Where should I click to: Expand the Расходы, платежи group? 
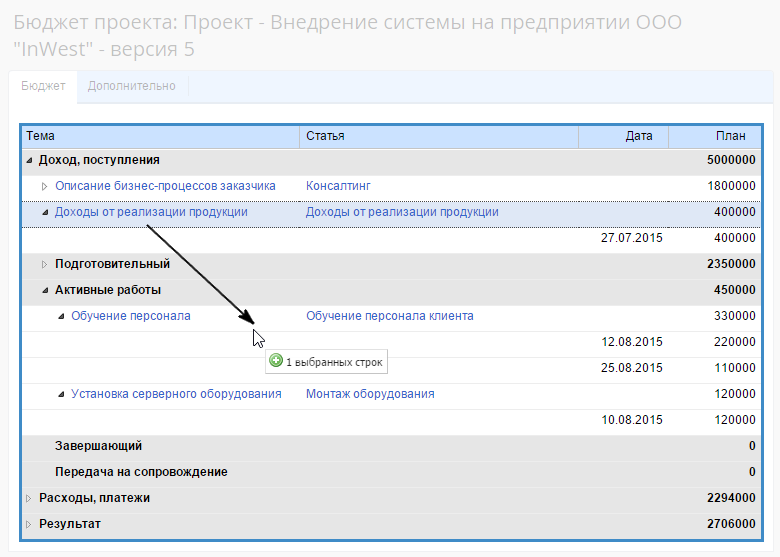coord(29,498)
